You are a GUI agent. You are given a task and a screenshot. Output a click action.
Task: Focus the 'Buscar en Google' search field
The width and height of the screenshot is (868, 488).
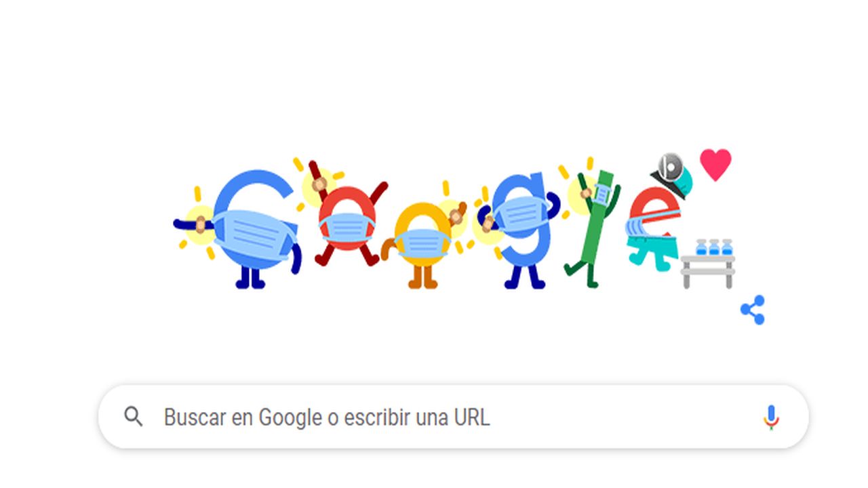click(x=453, y=417)
